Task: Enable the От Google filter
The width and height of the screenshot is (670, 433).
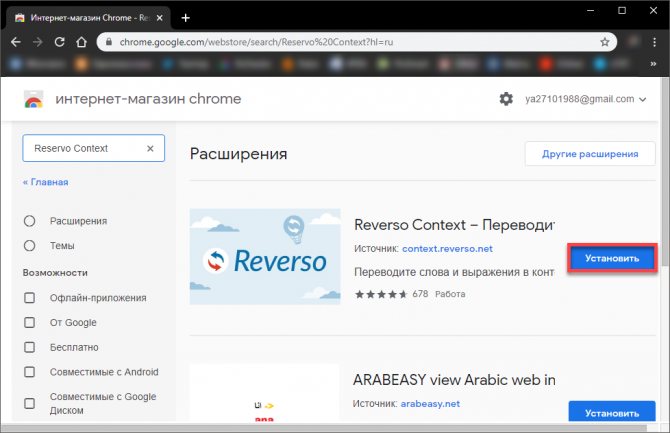Action: pos(29,322)
